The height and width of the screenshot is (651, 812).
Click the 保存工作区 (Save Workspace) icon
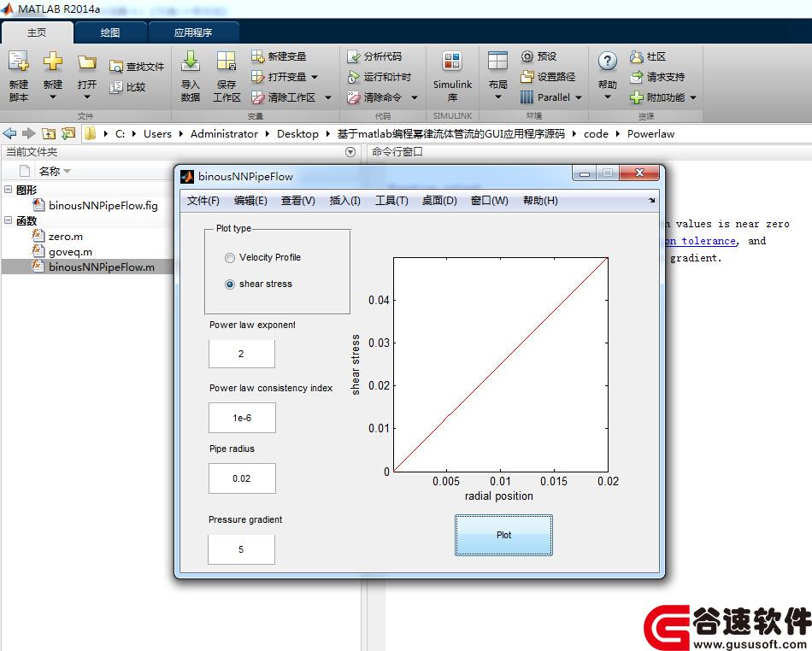pyautogui.click(x=227, y=62)
